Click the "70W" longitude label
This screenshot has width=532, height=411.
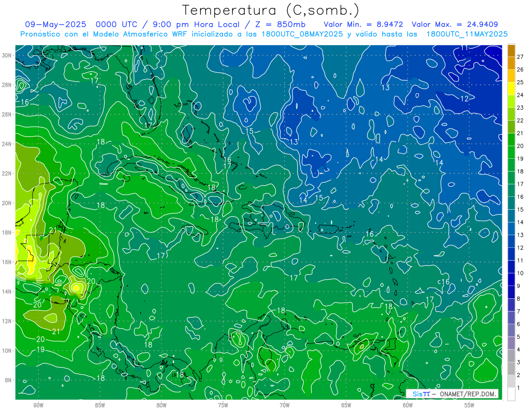pos(285,405)
